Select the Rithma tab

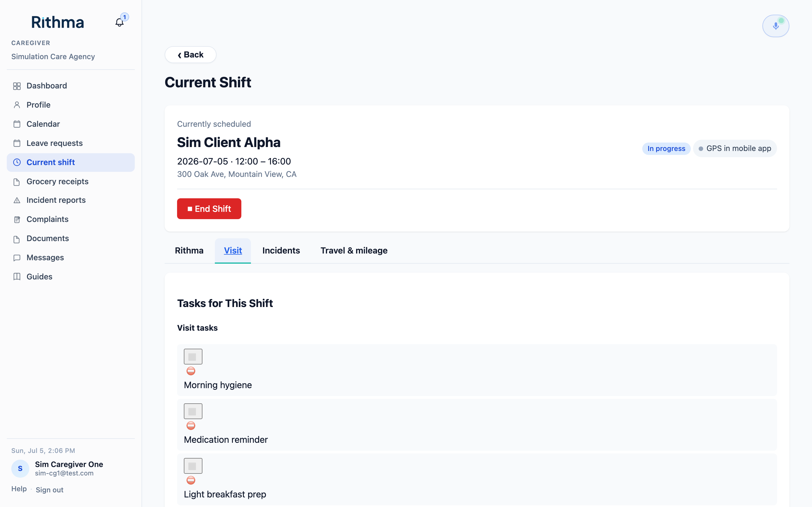pos(189,250)
